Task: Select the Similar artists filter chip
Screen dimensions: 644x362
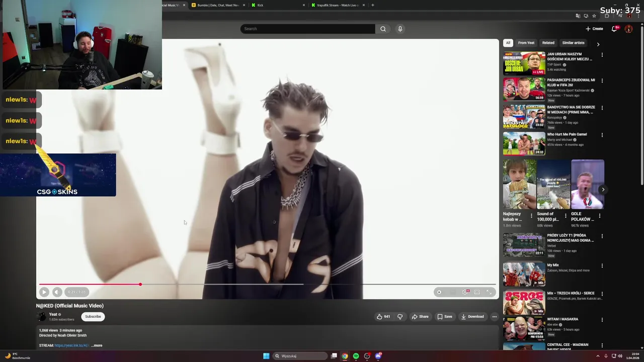Action: tap(573, 43)
